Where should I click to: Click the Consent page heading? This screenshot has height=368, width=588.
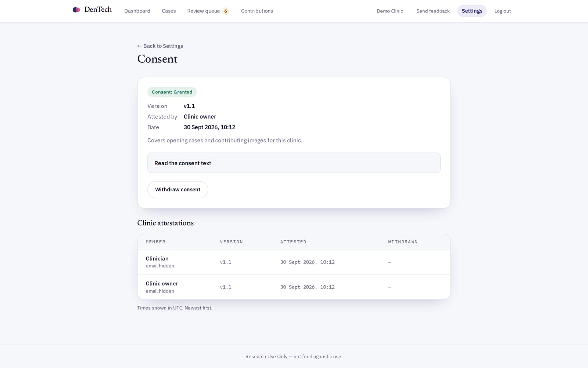[x=157, y=59]
